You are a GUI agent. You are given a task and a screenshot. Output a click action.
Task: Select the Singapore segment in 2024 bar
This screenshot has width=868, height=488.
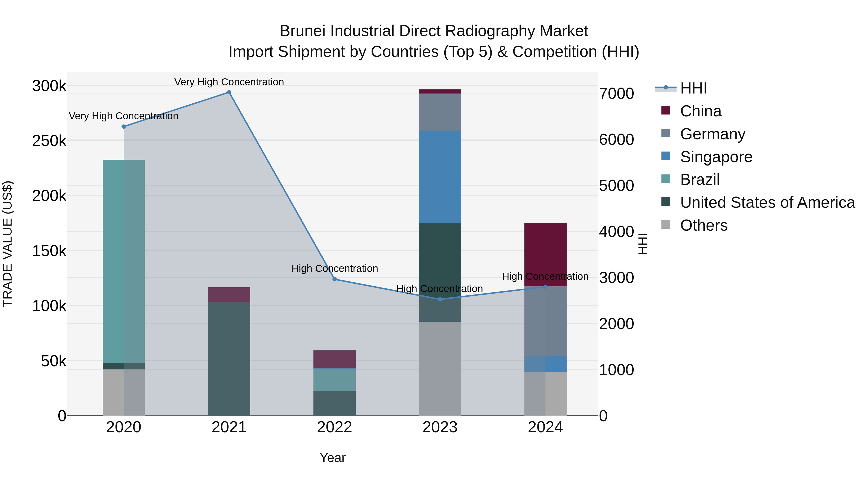[546, 364]
